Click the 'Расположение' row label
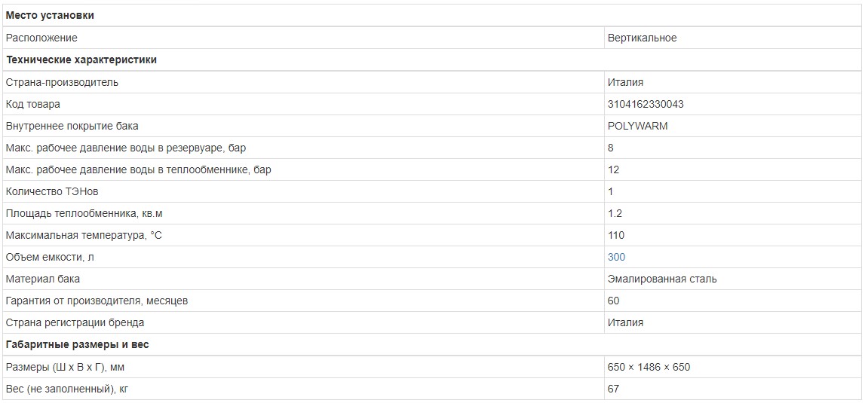The image size is (868, 403). [x=41, y=38]
